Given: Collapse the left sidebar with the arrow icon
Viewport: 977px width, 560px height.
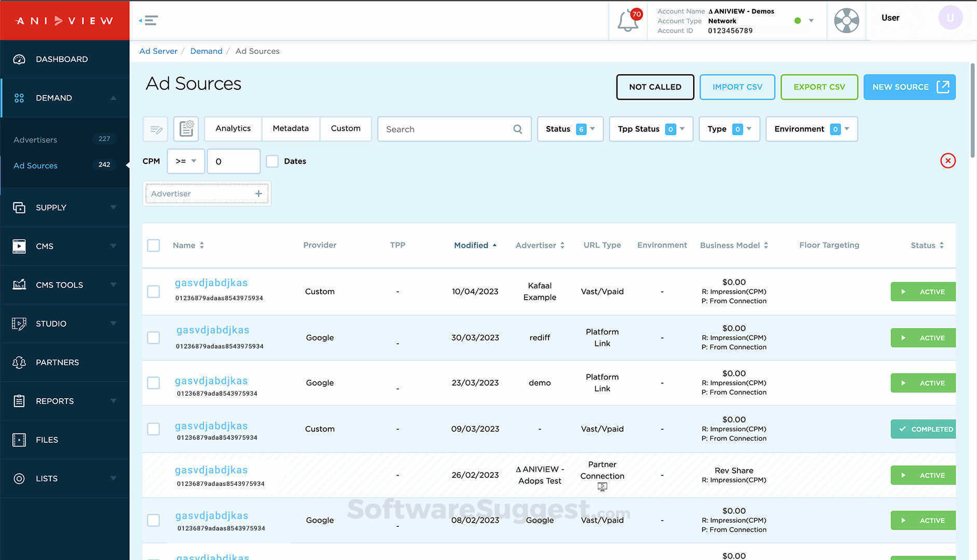Looking at the screenshot, I should [148, 20].
